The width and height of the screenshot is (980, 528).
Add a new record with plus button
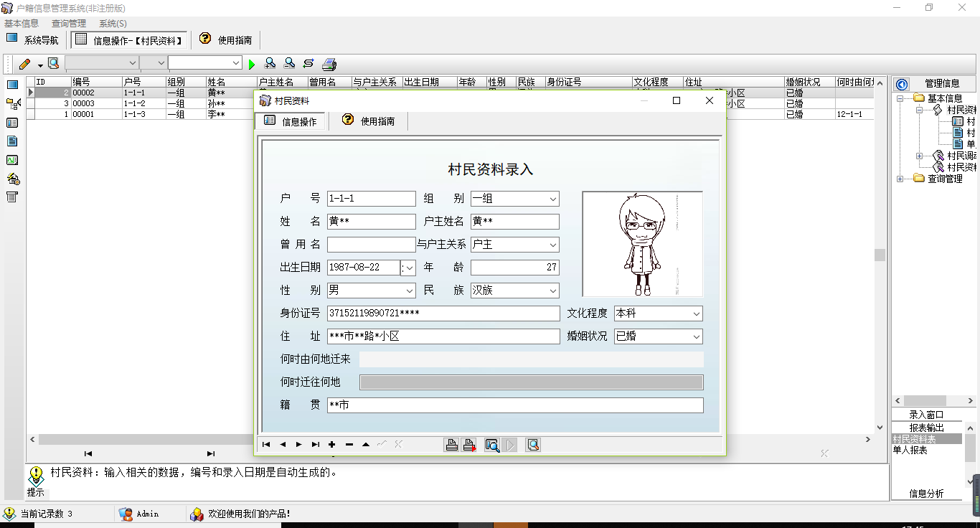click(x=332, y=445)
